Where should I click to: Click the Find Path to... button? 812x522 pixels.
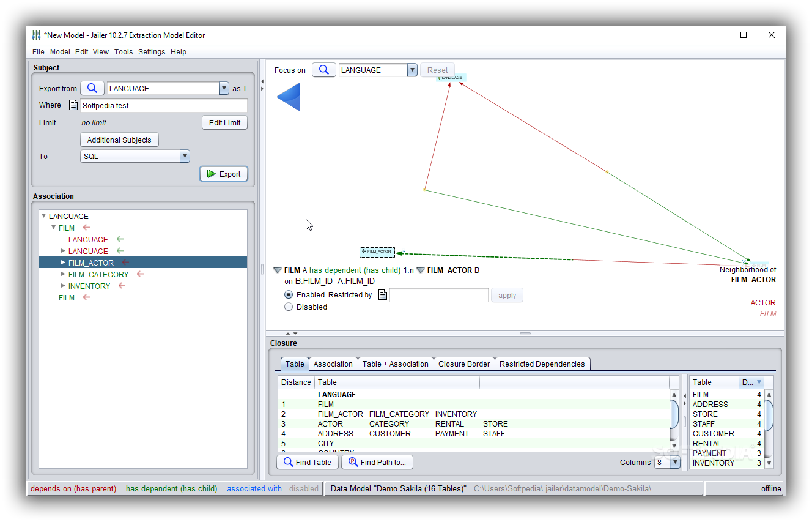pyautogui.click(x=377, y=462)
